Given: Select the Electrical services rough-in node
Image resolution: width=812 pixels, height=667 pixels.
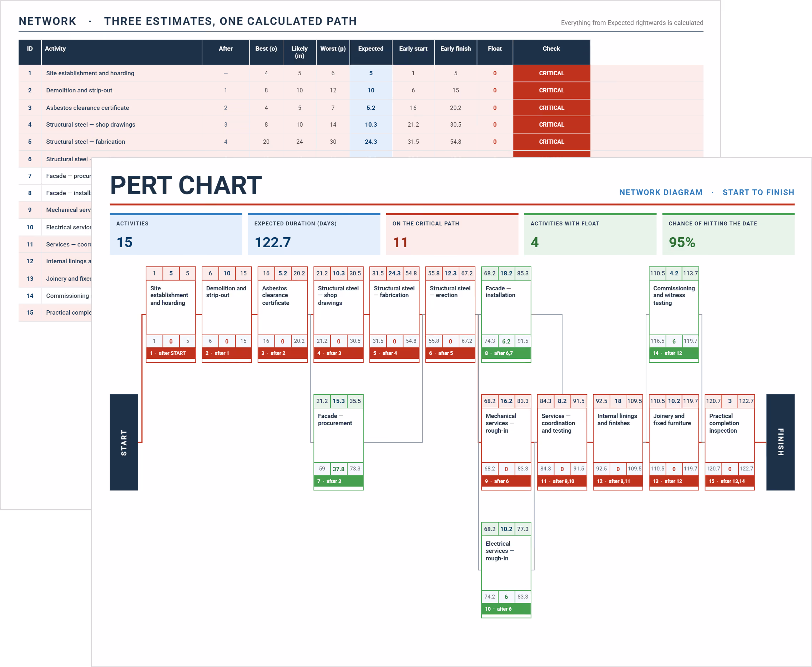Looking at the screenshot, I should coord(506,570).
